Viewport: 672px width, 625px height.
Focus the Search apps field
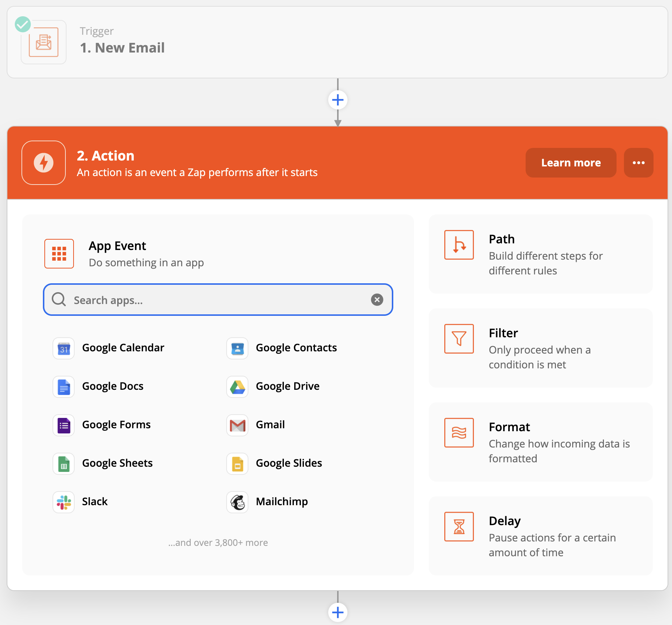[x=218, y=300]
